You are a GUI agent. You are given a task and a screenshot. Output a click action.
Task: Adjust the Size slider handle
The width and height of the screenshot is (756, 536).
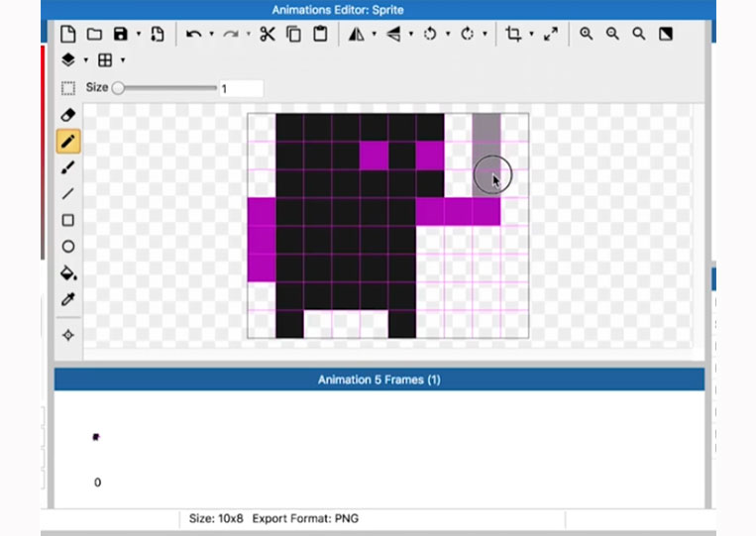(x=118, y=88)
